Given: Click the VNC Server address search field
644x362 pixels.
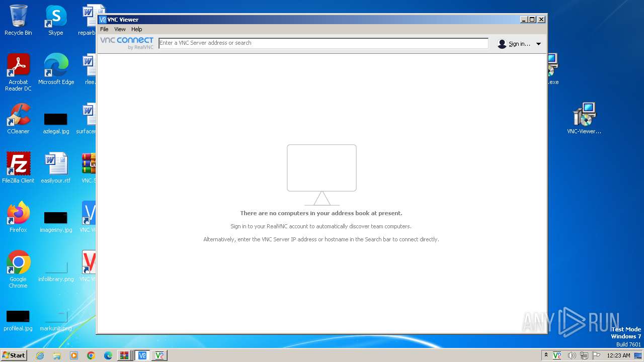Looking at the screenshot, I should [324, 43].
